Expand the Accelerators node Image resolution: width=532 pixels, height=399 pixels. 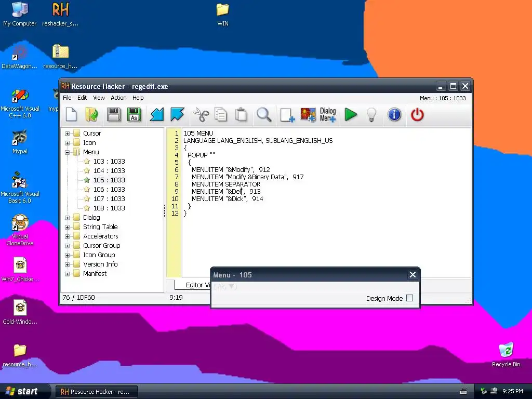coord(67,236)
